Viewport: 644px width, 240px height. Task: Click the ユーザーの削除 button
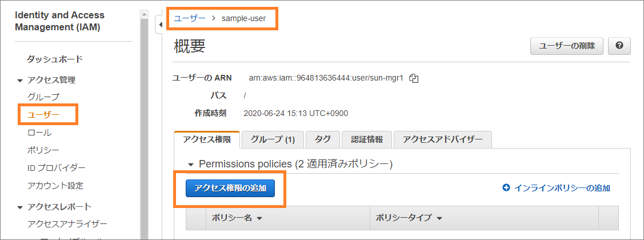(x=567, y=46)
